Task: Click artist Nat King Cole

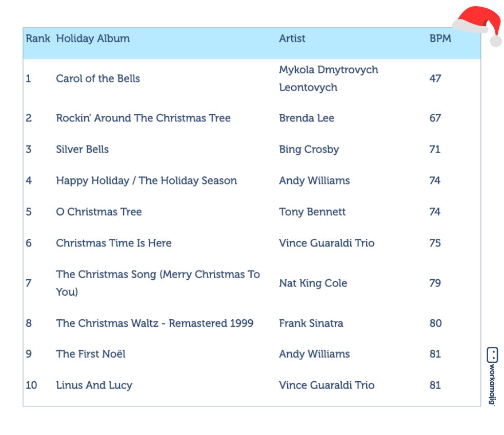Action: 313,283
